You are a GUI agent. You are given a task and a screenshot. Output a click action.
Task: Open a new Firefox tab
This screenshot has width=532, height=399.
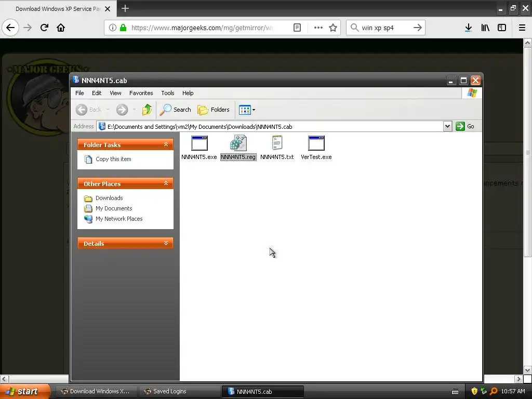[125, 8]
